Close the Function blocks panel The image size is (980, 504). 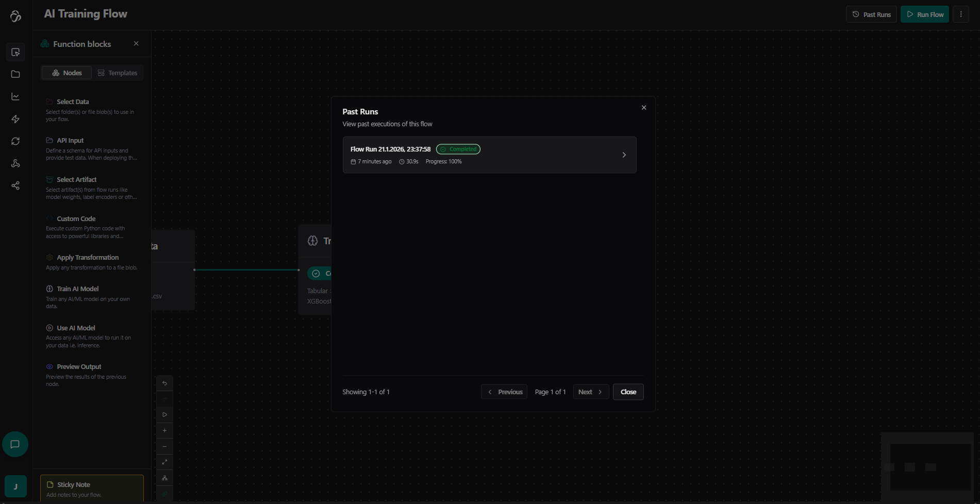coord(136,44)
